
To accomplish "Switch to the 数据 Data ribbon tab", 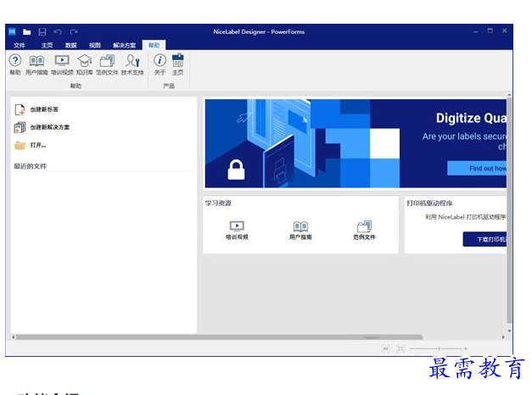I will (x=71, y=45).
